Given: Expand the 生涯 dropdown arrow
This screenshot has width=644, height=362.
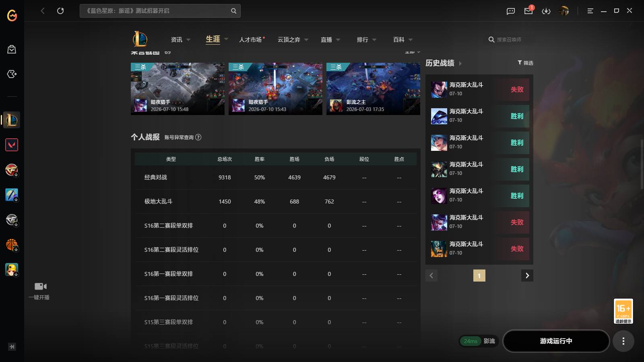Looking at the screenshot, I should coord(226,39).
